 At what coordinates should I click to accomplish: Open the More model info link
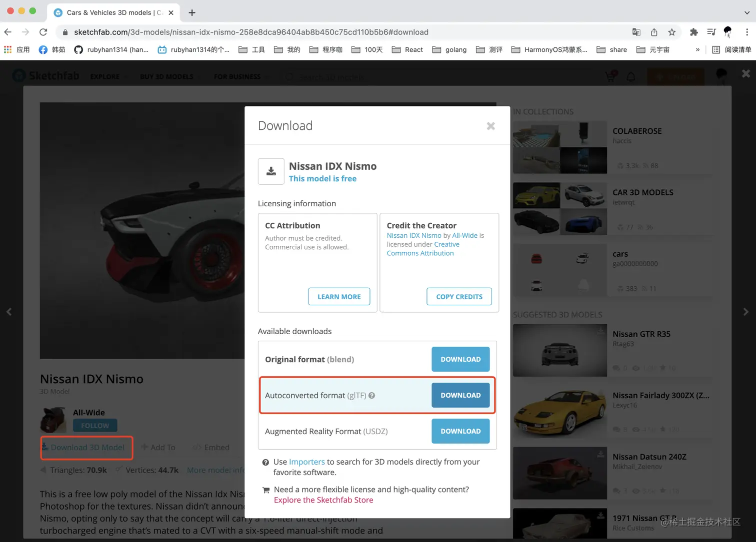point(215,470)
